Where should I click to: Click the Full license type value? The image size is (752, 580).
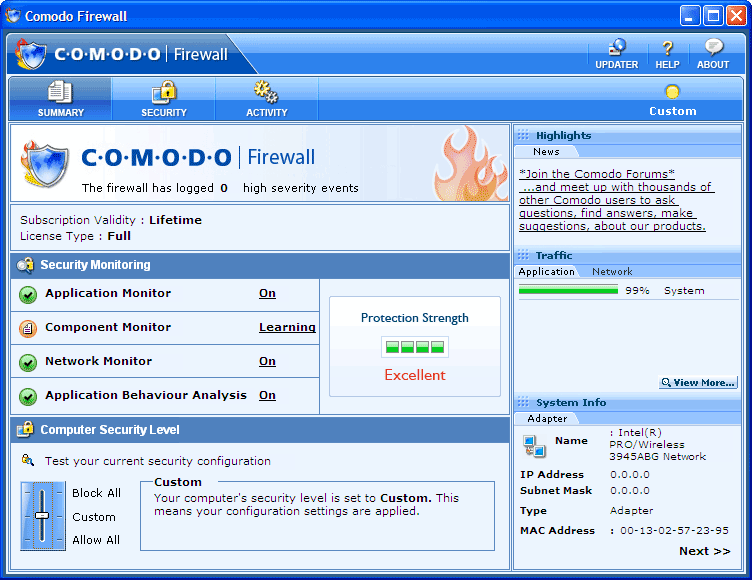coord(119,236)
